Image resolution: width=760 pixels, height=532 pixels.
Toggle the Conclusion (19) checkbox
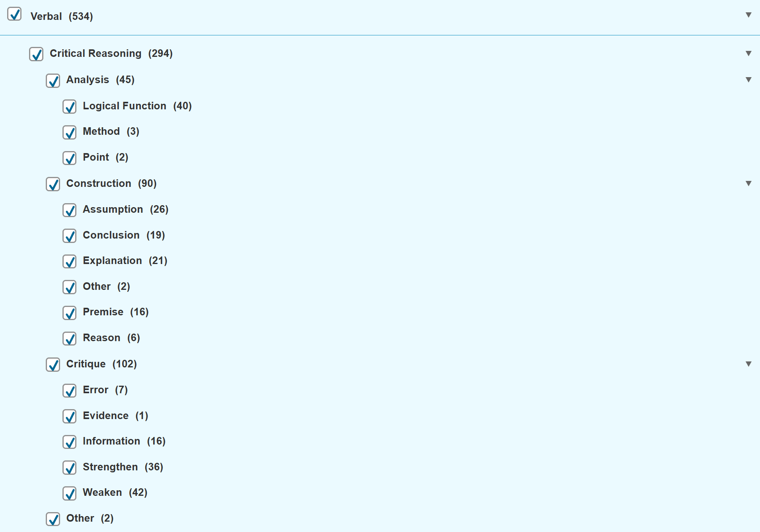coord(70,236)
